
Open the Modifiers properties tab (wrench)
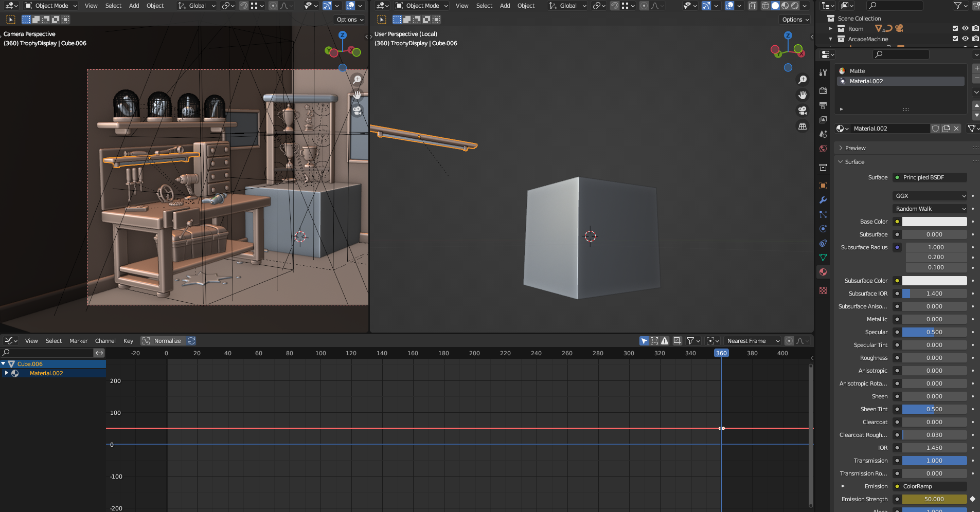point(823,200)
